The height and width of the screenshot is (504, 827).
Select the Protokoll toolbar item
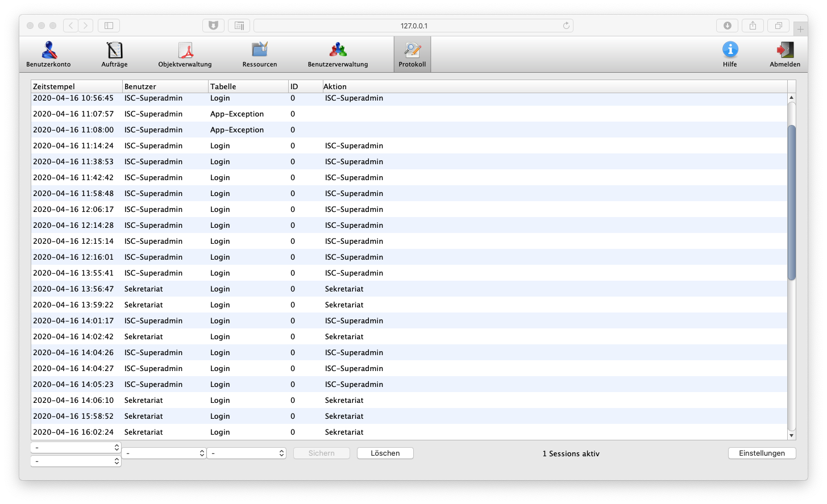pyautogui.click(x=412, y=55)
